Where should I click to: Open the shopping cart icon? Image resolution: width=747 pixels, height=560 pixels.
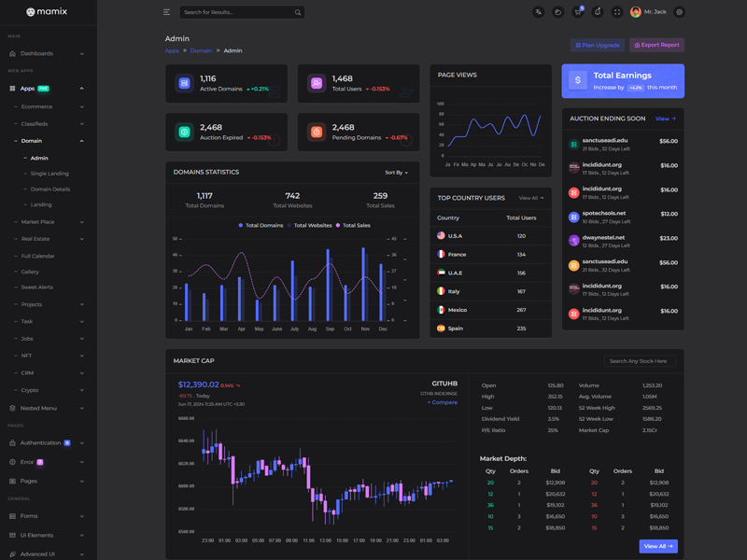pyautogui.click(x=577, y=12)
